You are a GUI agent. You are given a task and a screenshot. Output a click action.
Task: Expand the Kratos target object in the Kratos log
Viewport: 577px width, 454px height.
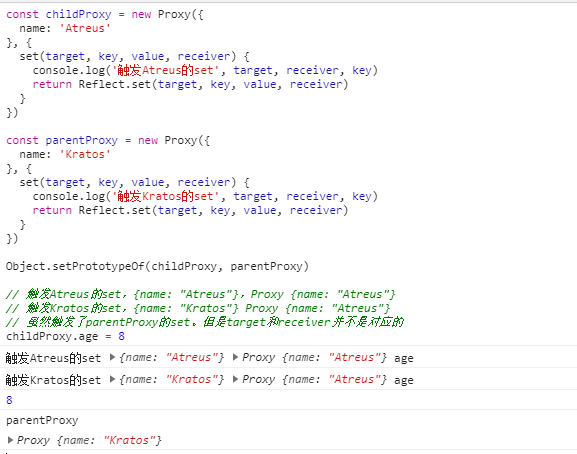pos(113,379)
